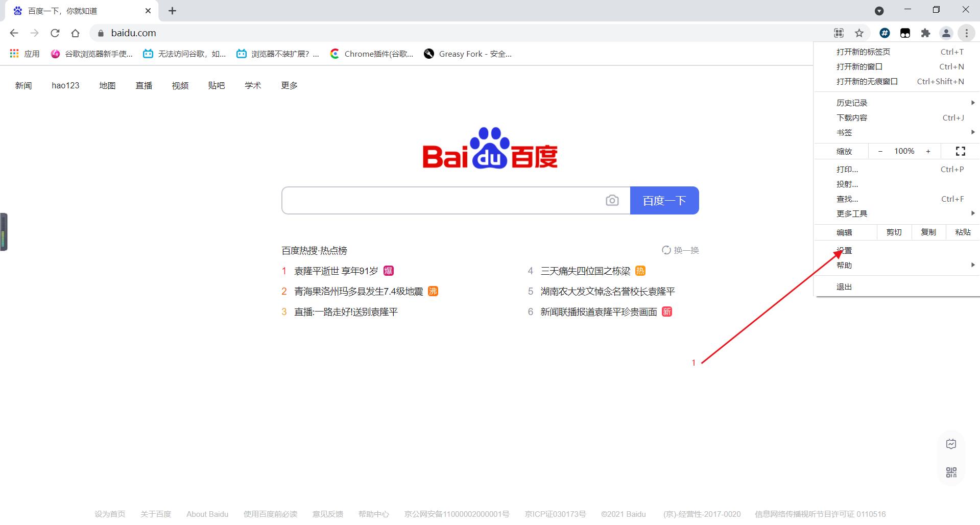The image size is (980, 525).
Task: Open Chrome插件 bookmark
Action: (372, 54)
